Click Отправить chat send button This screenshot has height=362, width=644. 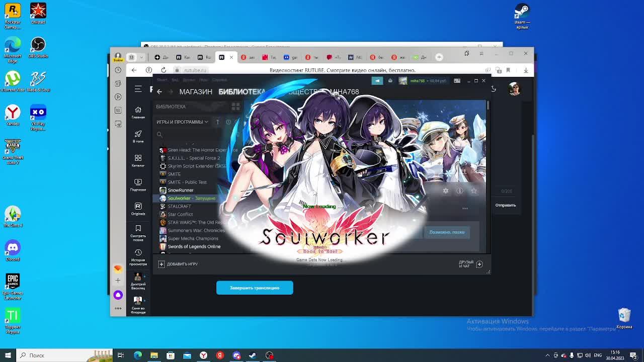click(506, 205)
